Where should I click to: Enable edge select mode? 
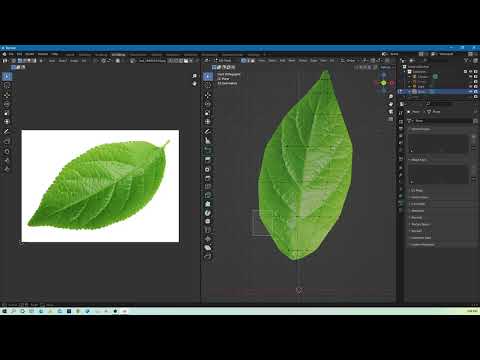(x=248, y=61)
